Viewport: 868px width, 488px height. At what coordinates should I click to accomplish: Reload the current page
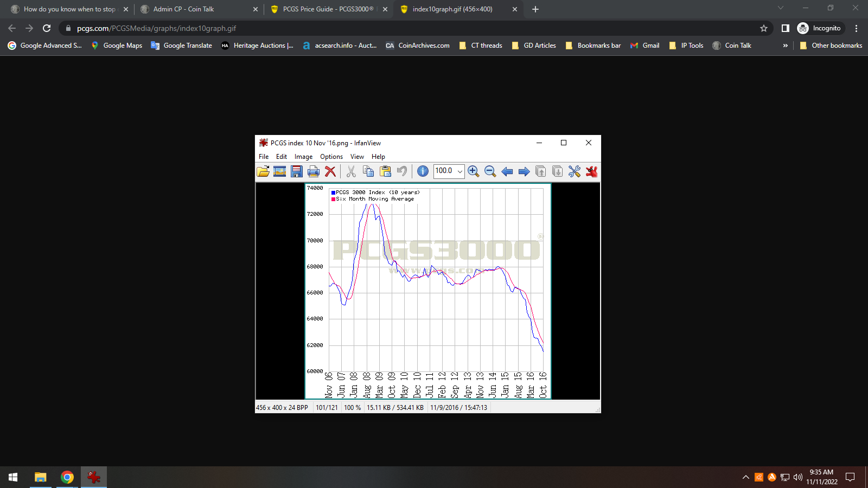47,28
